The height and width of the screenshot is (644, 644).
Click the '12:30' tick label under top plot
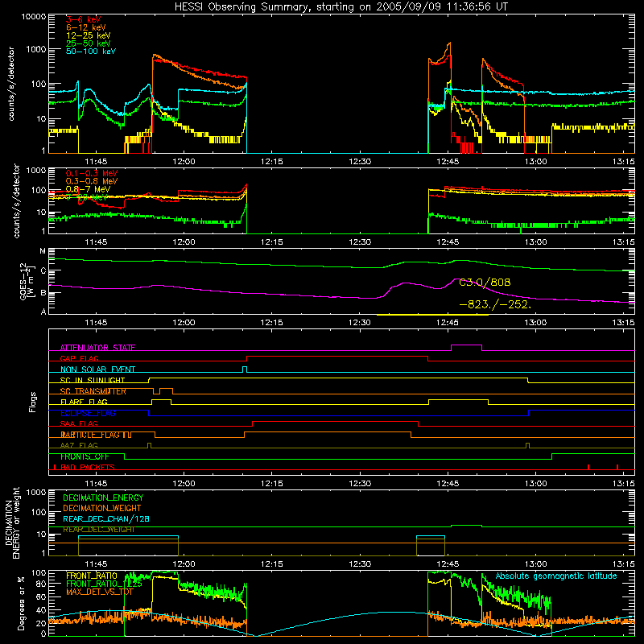coord(360,162)
